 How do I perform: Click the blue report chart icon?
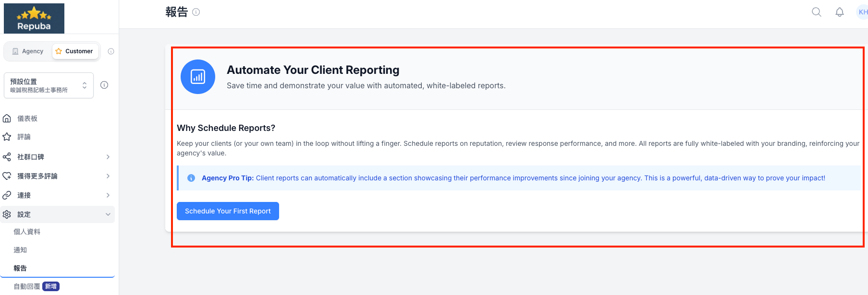[x=198, y=77]
